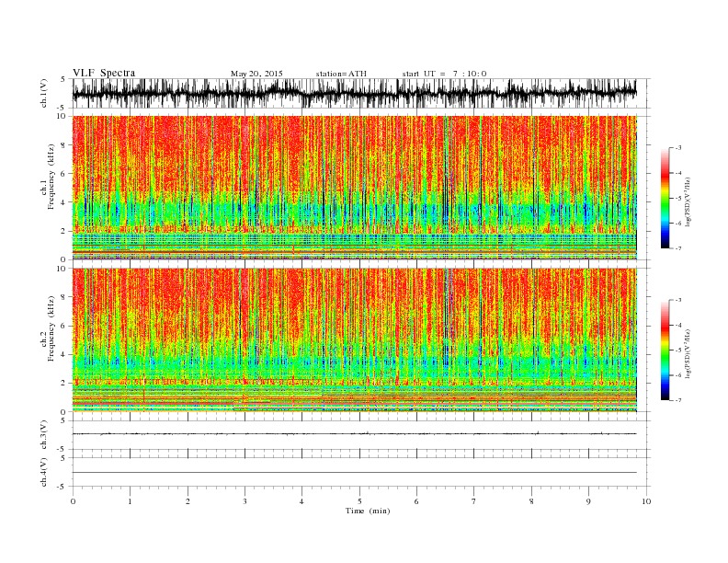Select the "Time (min)" x-axis label
Image resolution: width=728 pixels, height=563 pixels.
368,511
